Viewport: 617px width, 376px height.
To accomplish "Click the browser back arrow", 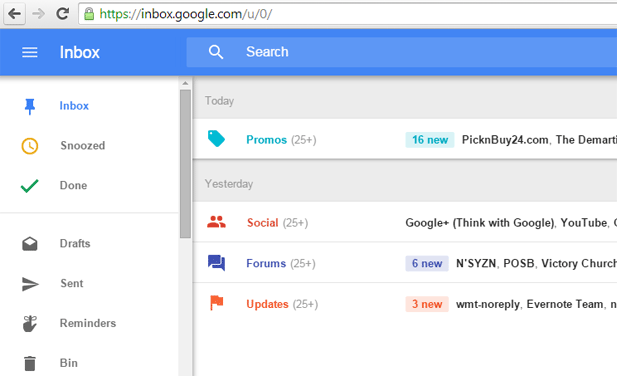I will (x=15, y=14).
